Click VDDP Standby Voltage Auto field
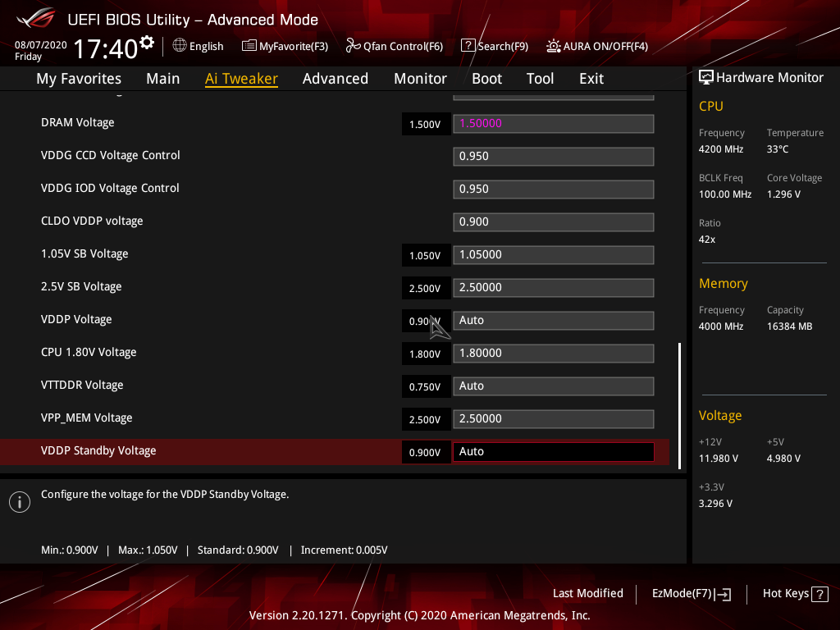 pos(554,452)
